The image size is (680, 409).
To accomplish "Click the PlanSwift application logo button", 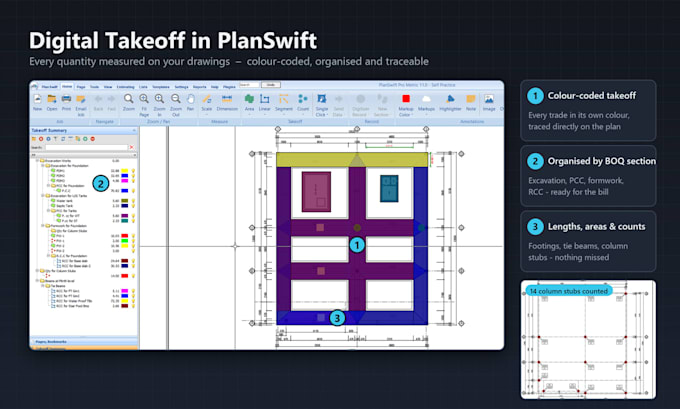I will point(34,86).
